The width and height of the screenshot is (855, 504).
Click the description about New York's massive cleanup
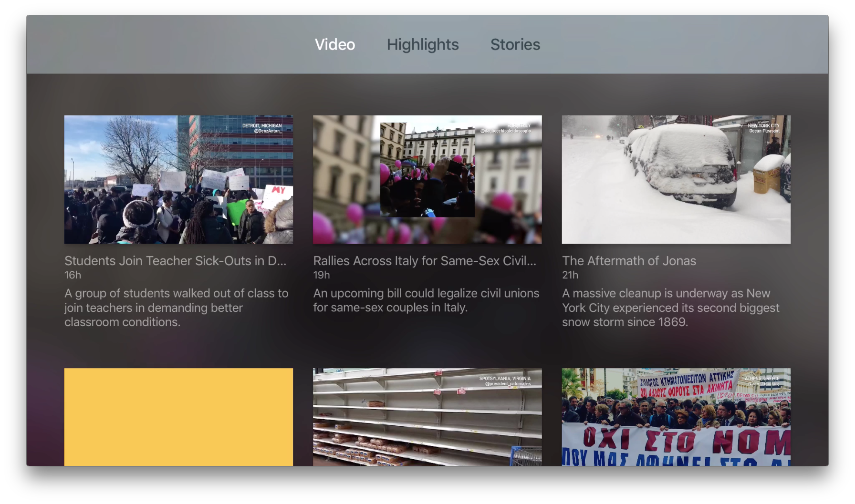(670, 308)
